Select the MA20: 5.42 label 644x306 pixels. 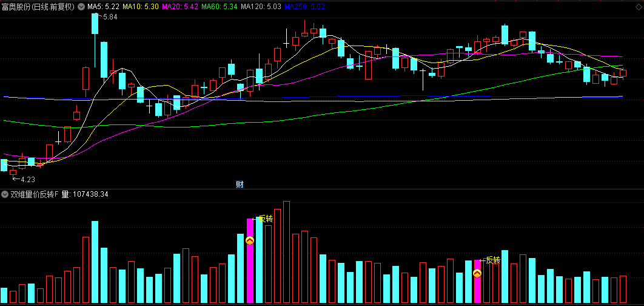tap(180, 7)
